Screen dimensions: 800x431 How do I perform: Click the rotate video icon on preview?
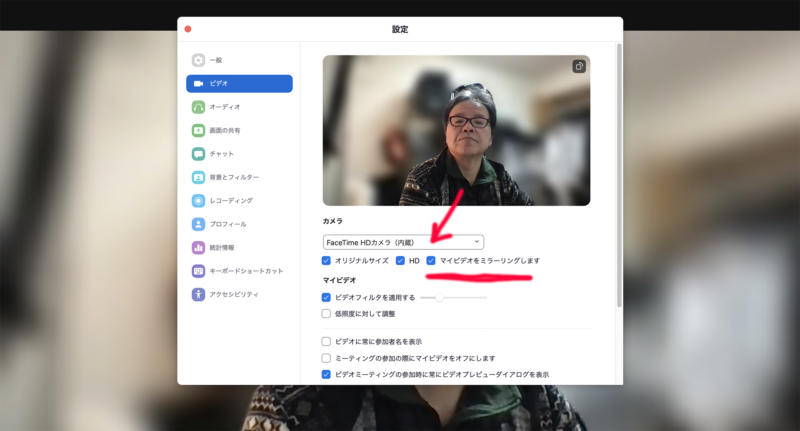pos(579,66)
